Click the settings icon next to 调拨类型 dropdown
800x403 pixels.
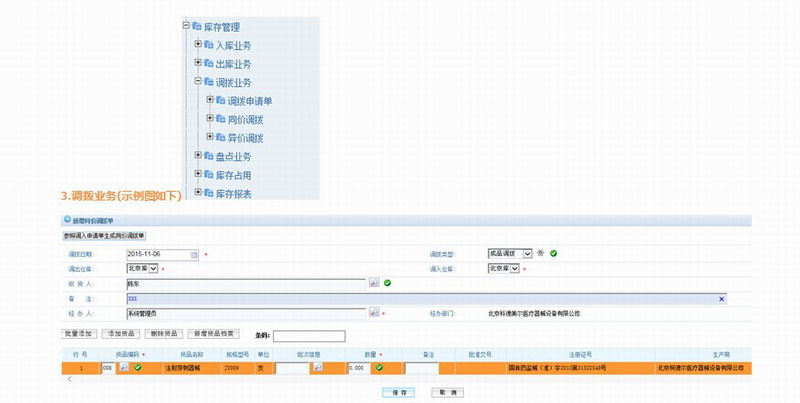pos(540,254)
